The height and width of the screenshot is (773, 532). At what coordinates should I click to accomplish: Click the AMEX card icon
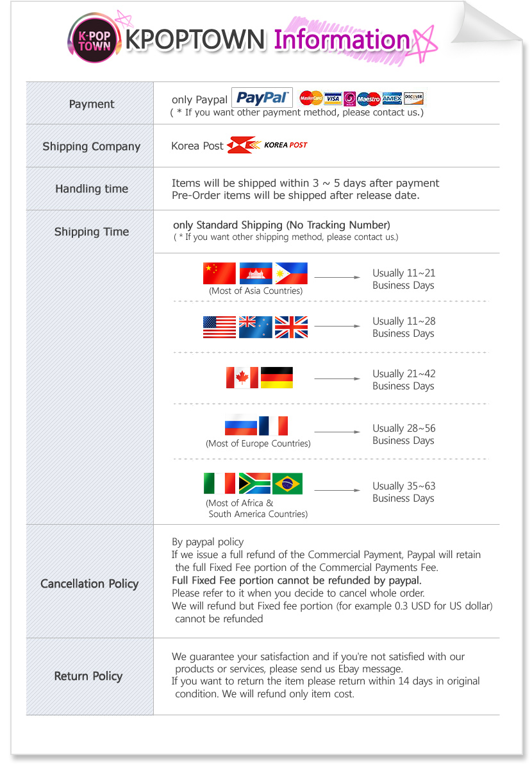tap(392, 99)
